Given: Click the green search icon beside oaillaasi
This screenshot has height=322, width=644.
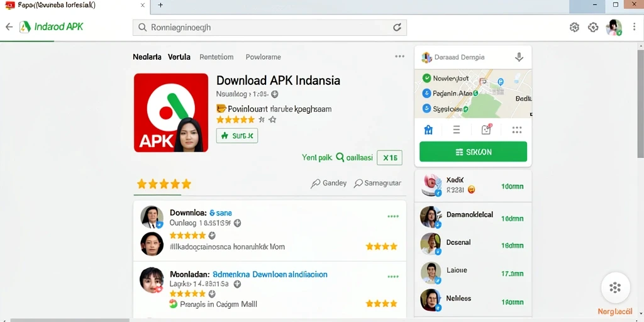Looking at the screenshot, I should [x=340, y=157].
